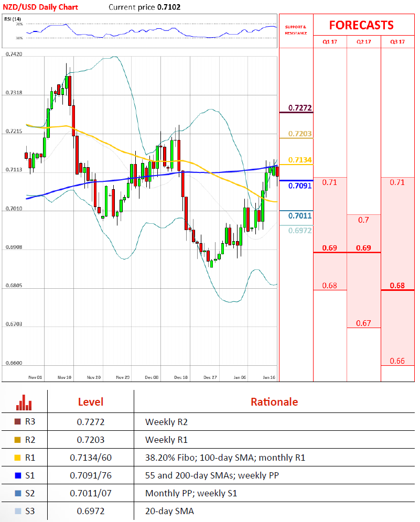Click the 'Level' table column header
Screen dimensions: 420x522
[91, 402]
